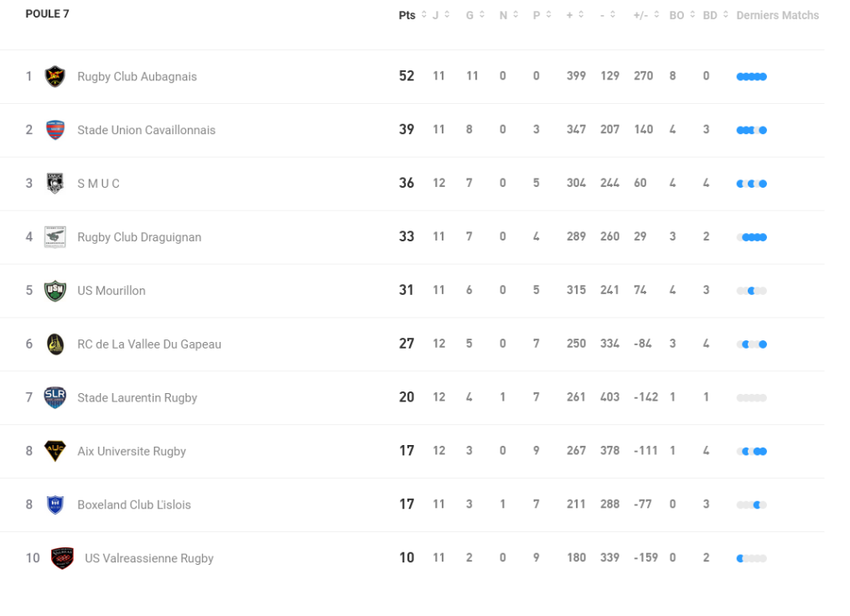Click the RC de La Vallee Du Gapeau logo

[x=55, y=344]
